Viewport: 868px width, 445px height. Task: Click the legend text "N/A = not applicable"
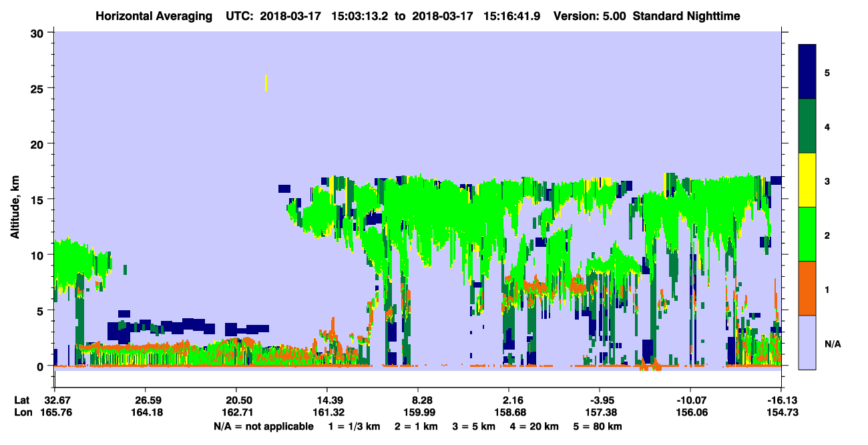(264, 426)
